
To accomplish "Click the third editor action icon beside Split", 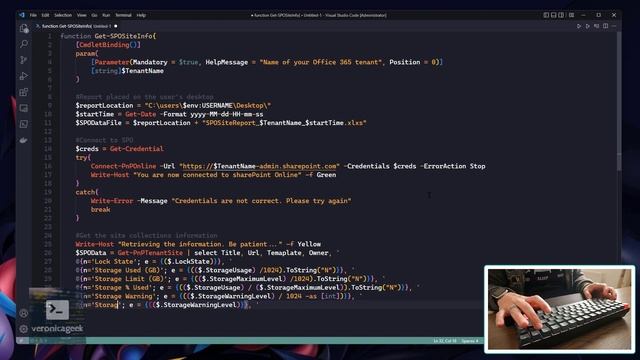I will (596, 26).
